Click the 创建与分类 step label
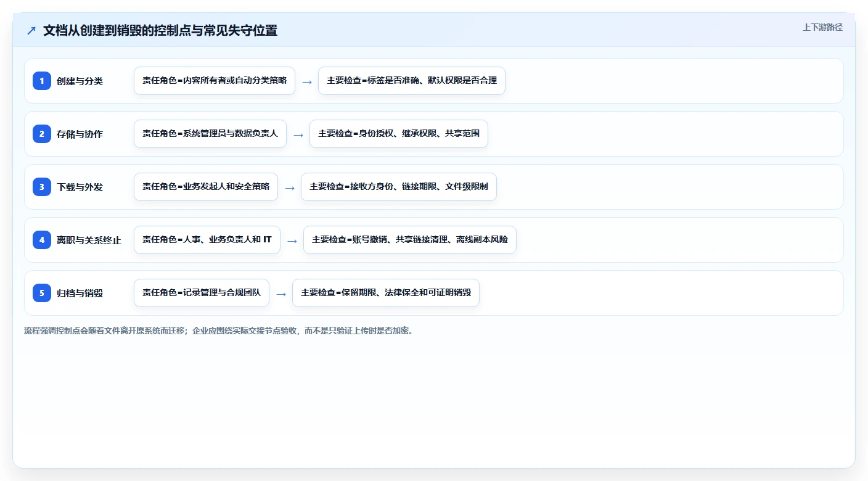The width and height of the screenshot is (868, 481). [x=80, y=81]
